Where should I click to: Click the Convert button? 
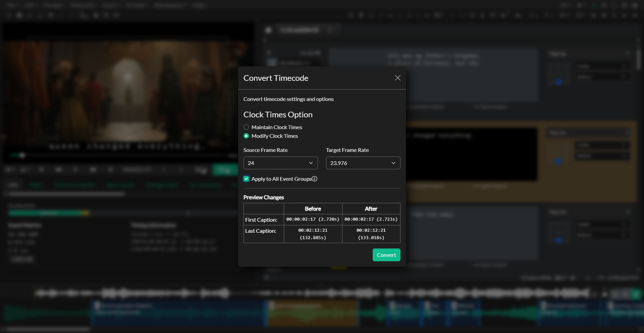click(x=386, y=255)
